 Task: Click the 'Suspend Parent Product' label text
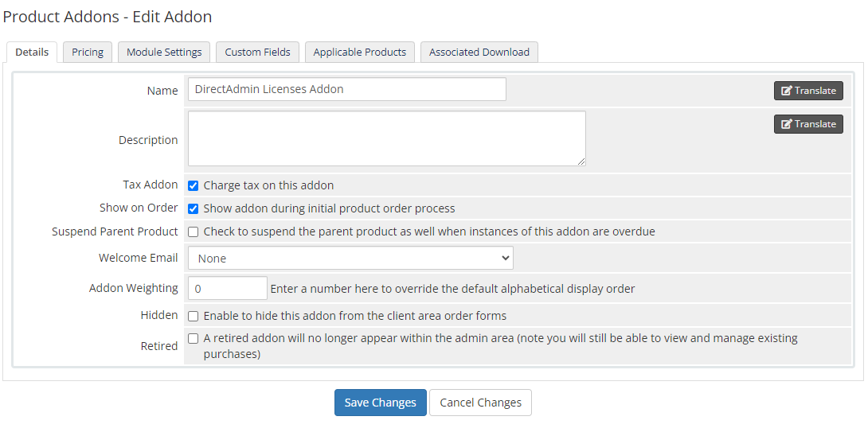point(115,232)
